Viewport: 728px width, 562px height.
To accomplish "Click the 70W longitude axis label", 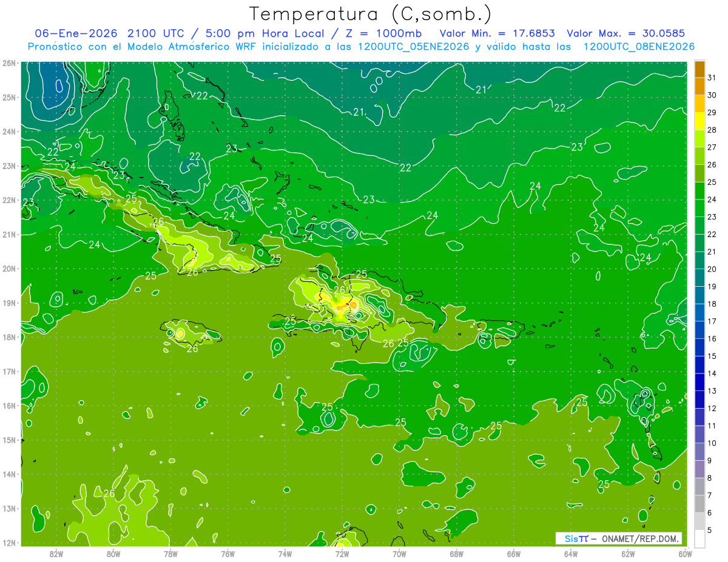I will coord(399,554).
